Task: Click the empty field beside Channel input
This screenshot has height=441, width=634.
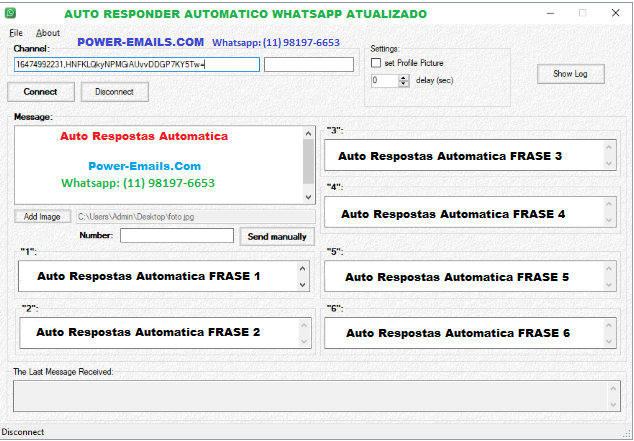Action: click(x=309, y=65)
